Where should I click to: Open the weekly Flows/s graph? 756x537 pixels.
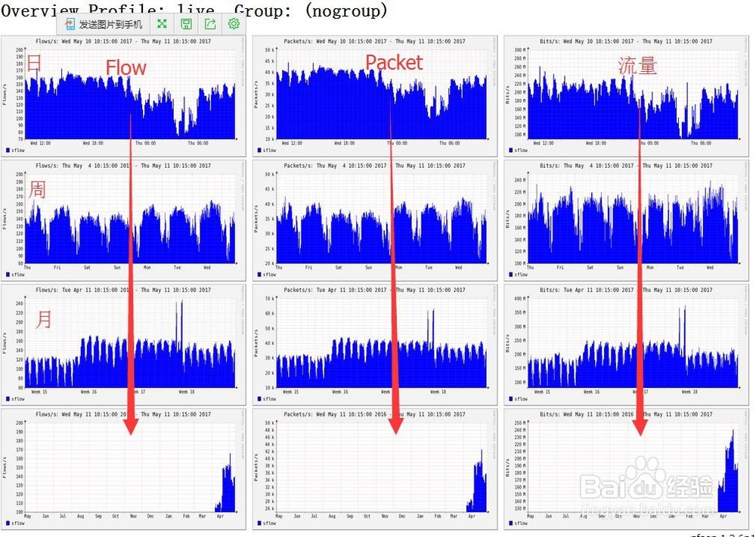(x=123, y=221)
